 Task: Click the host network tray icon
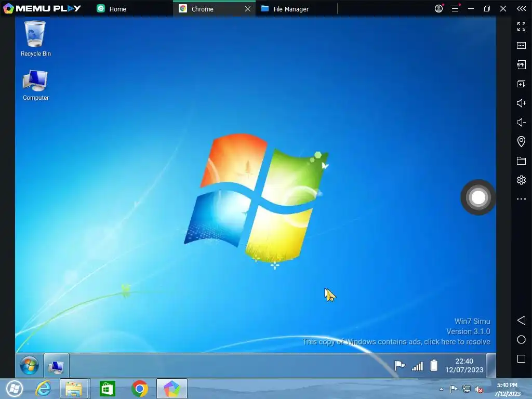(x=467, y=389)
